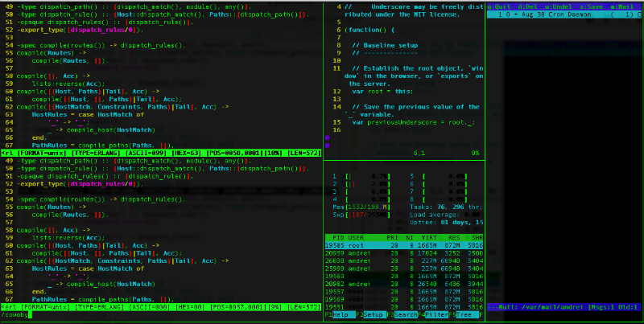This screenshot has height=324, width=644.
Task: Click the Establish the root object comment
Action: point(414,76)
